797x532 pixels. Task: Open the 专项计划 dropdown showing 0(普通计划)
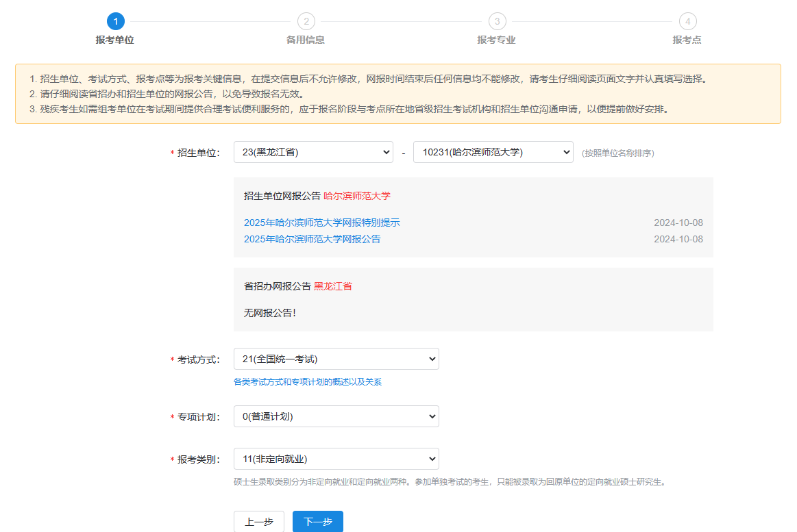coord(336,416)
